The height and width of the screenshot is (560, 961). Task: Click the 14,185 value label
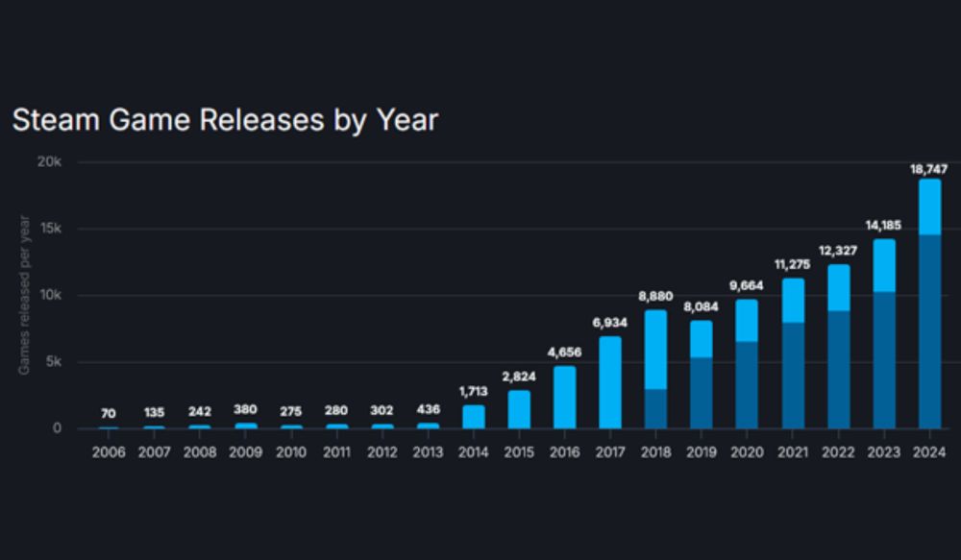tap(883, 226)
